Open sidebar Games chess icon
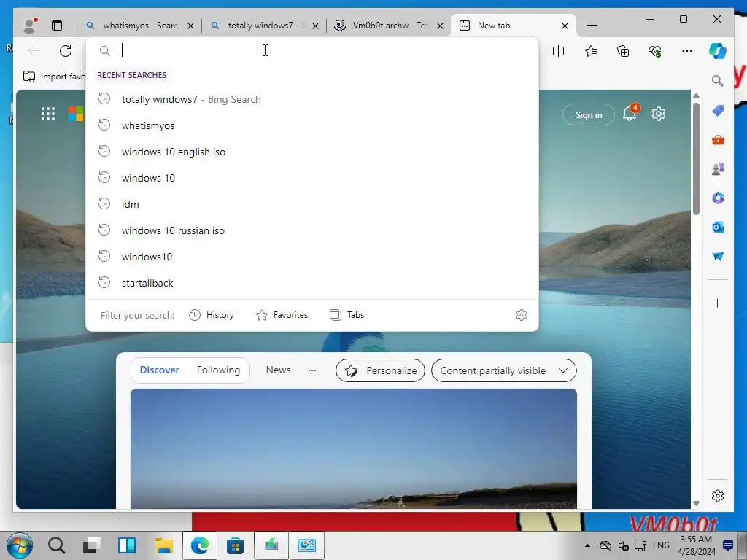The width and height of the screenshot is (747, 560). [x=718, y=168]
